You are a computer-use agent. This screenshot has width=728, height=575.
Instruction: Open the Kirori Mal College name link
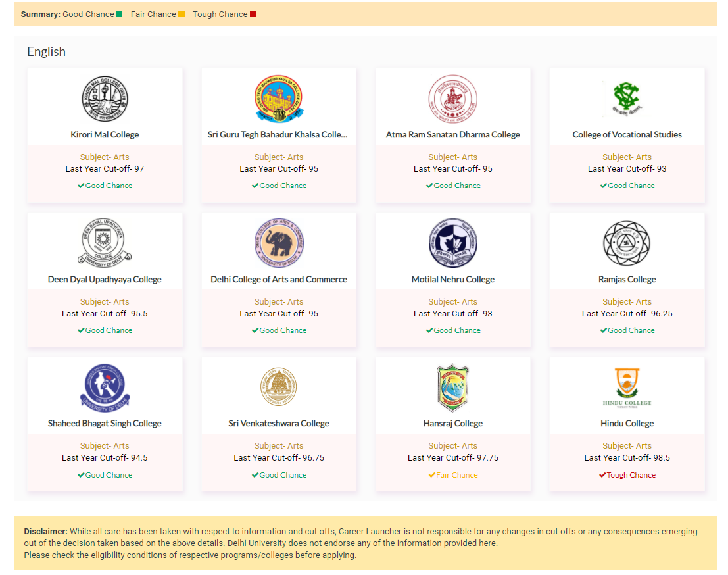click(x=105, y=134)
